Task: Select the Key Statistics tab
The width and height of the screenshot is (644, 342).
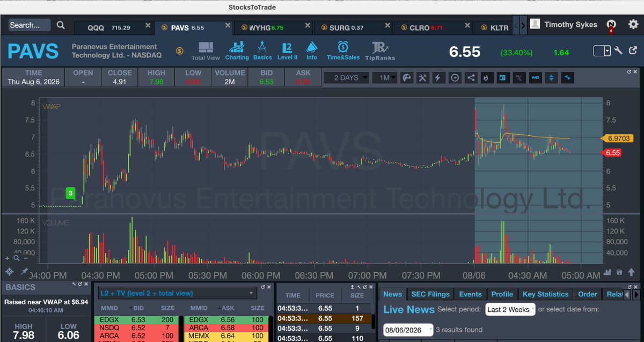Action: [x=545, y=294]
